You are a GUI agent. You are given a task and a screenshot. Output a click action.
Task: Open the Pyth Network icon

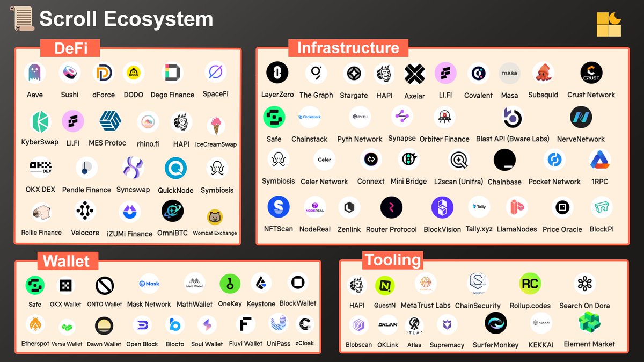coord(360,117)
